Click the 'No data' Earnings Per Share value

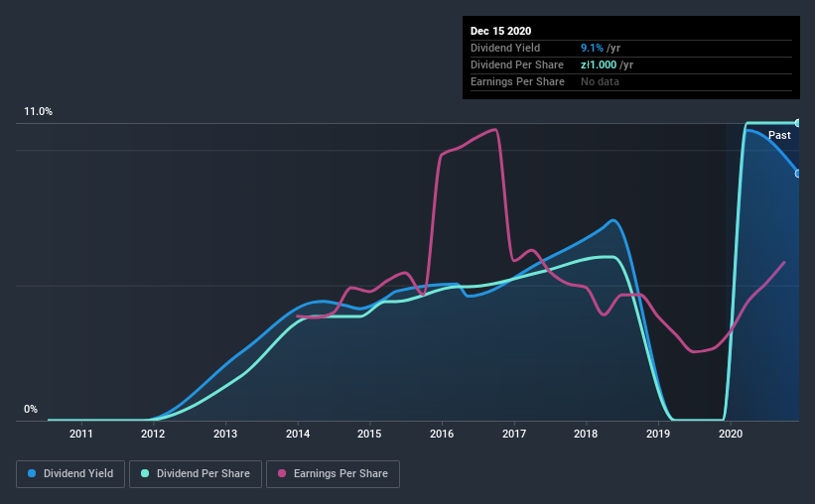click(x=600, y=81)
